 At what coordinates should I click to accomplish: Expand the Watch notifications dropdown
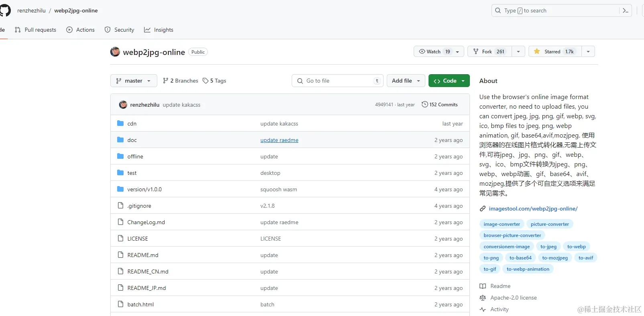[439, 51]
